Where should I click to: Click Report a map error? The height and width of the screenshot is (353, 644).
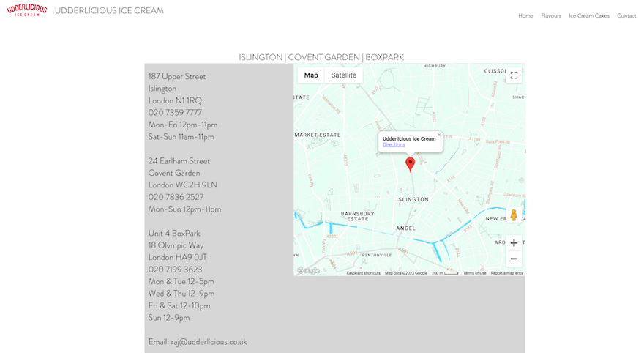506,273
